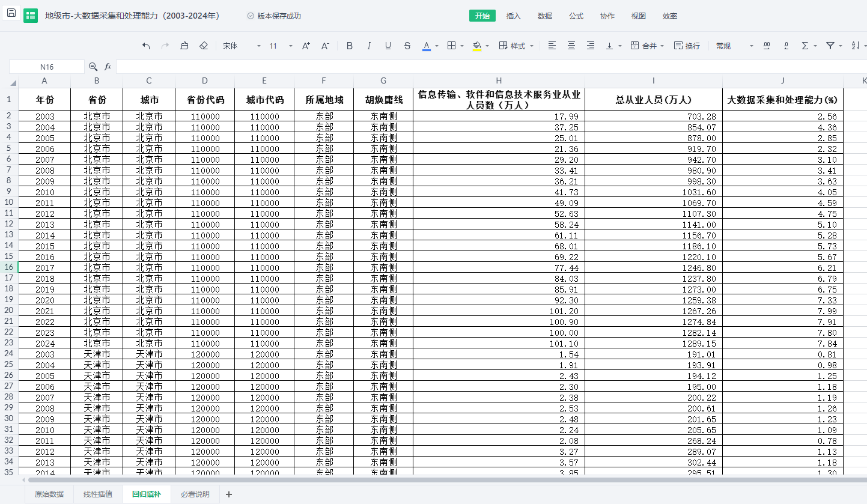Image resolution: width=867 pixels, height=504 pixels.
Task: Expand the borders dropdown arrow
Action: (x=461, y=46)
